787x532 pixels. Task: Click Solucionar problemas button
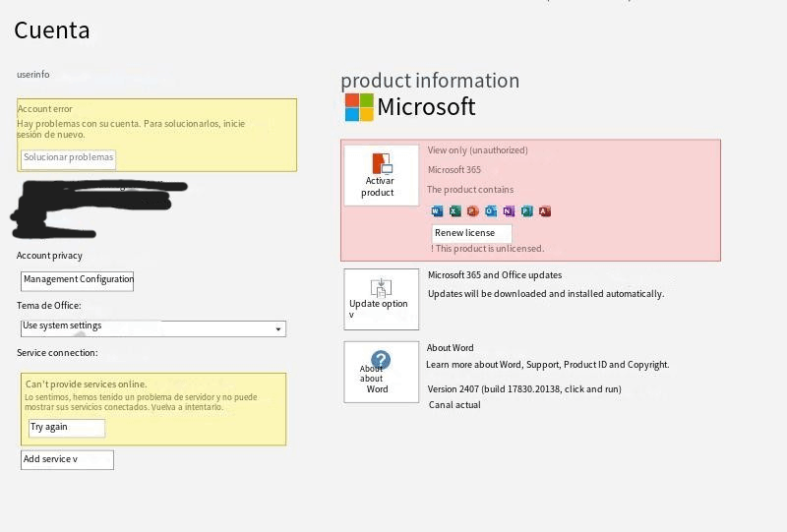68,159
